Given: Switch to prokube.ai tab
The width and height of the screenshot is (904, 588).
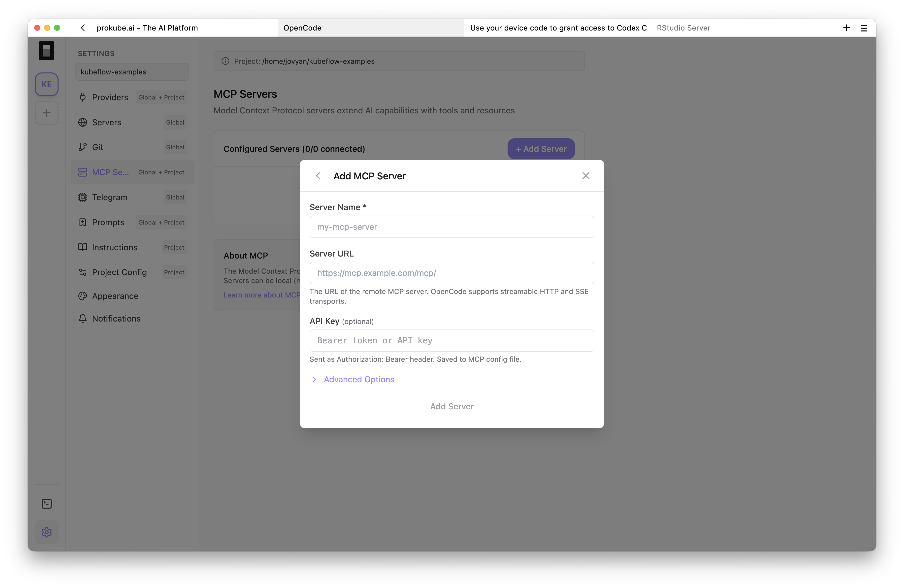Looking at the screenshot, I should coord(147,28).
